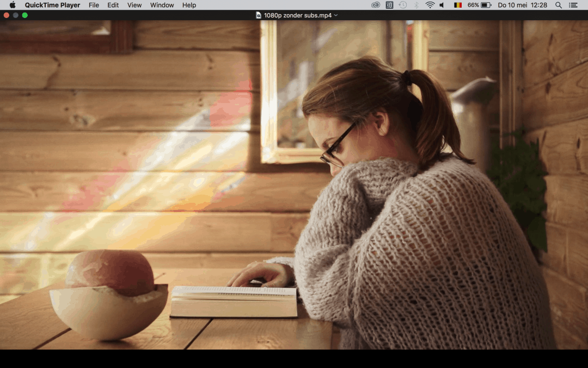588x368 pixels.
Task: Open the Bluetooth status menu
Action: [416, 5]
